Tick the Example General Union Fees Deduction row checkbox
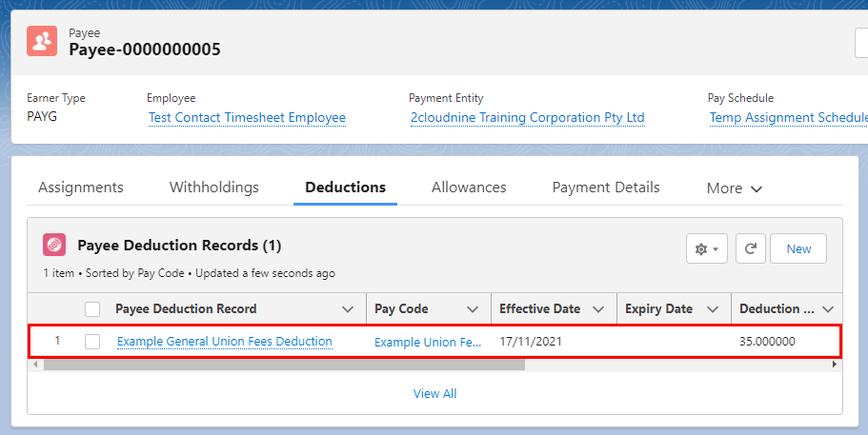 click(x=92, y=342)
